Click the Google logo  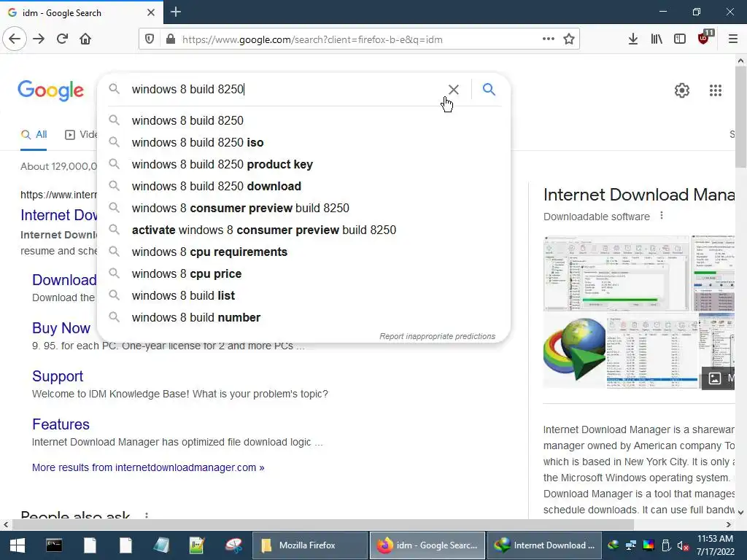[51, 90]
